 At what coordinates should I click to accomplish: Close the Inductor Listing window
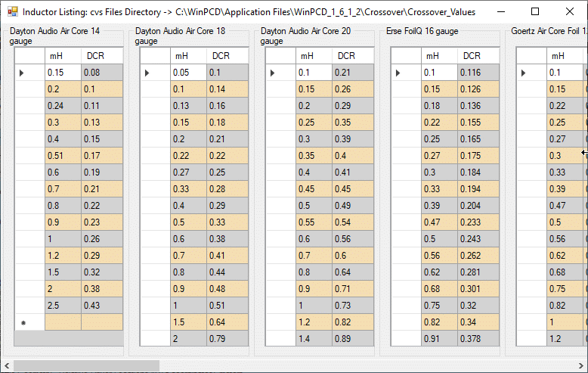pyautogui.click(x=570, y=12)
